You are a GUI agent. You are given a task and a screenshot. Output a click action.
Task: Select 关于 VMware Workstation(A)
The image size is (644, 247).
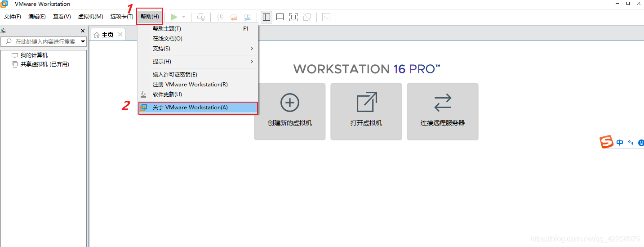tap(198, 108)
